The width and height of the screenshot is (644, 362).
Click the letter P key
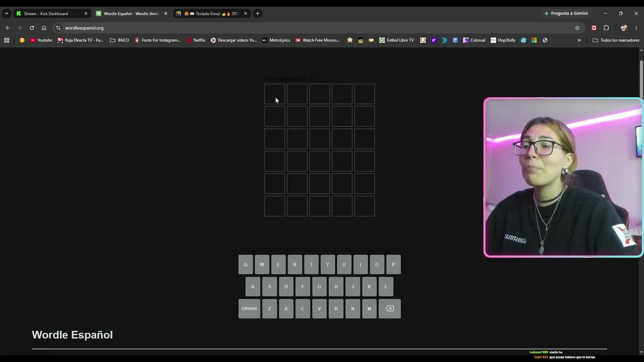[393, 264]
